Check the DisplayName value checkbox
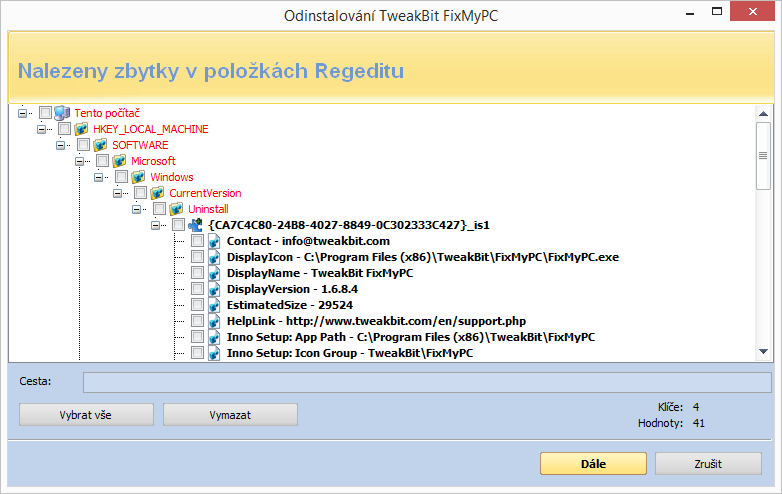Image resolution: width=782 pixels, height=494 pixels. click(x=197, y=273)
